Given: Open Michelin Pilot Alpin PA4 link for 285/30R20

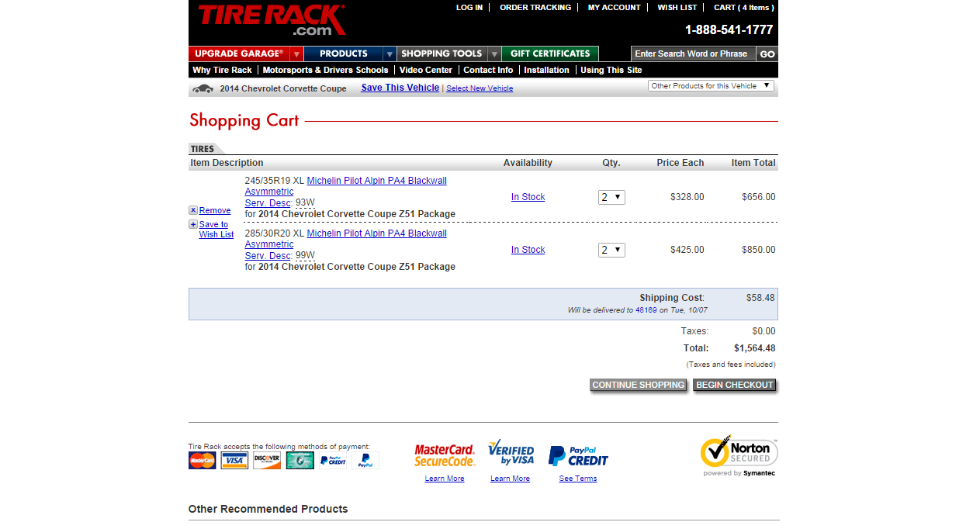Looking at the screenshot, I should [x=377, y=233].
